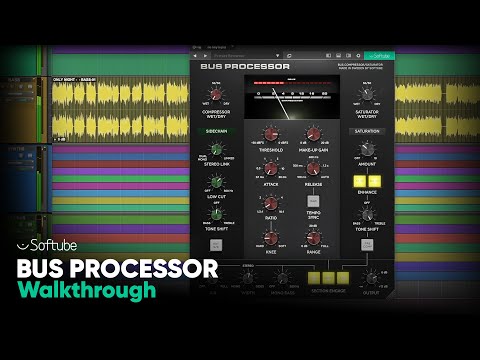Select the previous preset arrow in plugin header
This screenshot has width=480, height=360.
click(x=196, y=56)
